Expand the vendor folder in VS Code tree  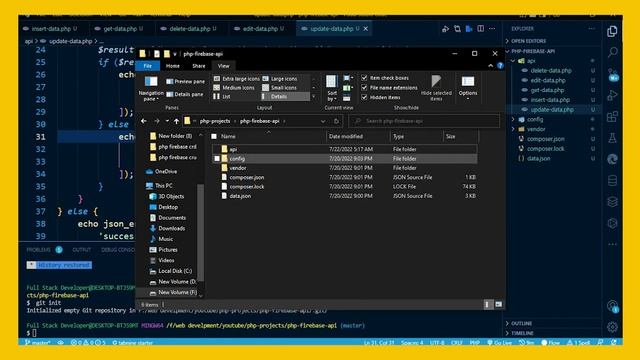pos(513,129)
